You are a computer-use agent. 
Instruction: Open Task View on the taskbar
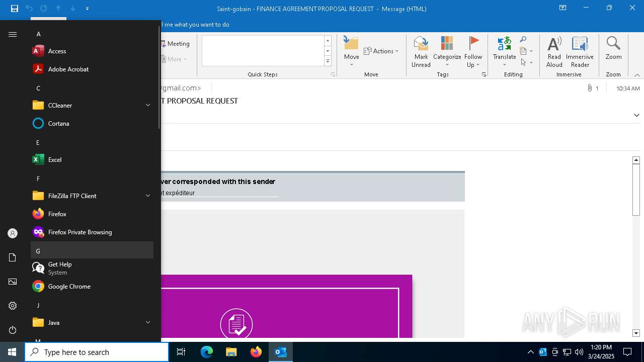[x=181, y=352]
